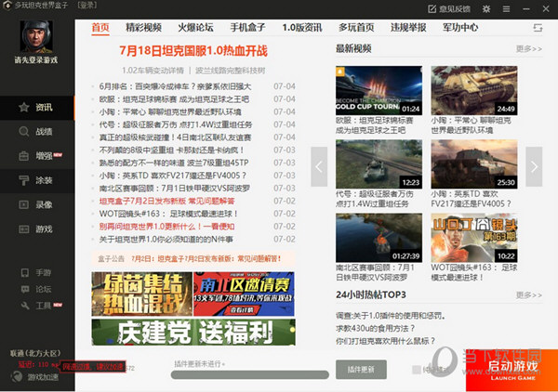This screenshot has width=558, height=392.
Task: Open news item 关于坦克世界1.0你必须知道的
Action: click(166, 239)
